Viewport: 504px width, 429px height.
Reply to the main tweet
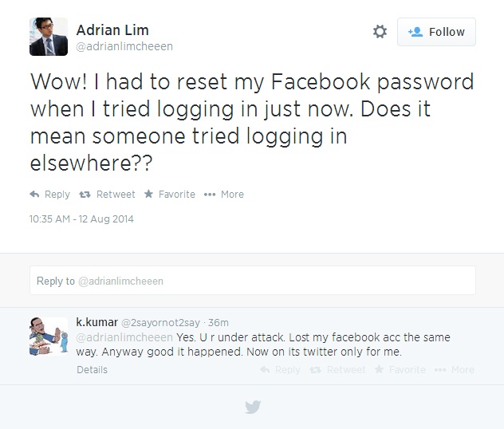click(49, 195)
